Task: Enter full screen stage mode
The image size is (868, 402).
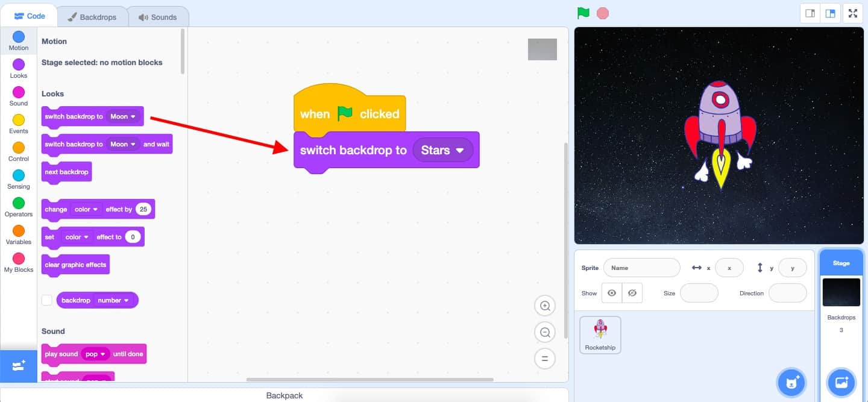Action: tap(853, 13)
